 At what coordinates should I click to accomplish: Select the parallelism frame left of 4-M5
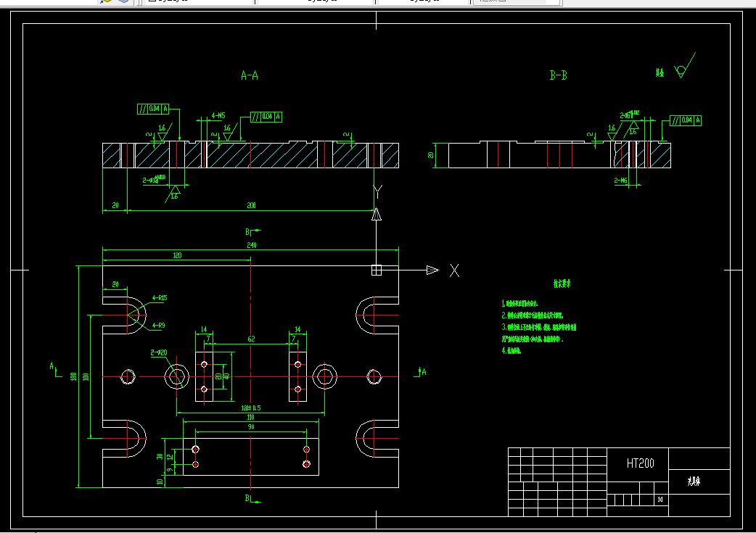(153, 109)
